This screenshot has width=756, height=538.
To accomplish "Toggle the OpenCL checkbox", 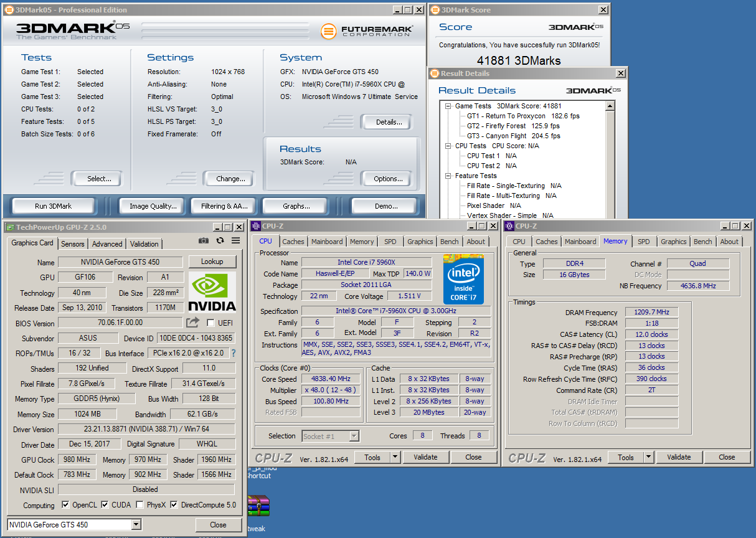I will 66,505.
